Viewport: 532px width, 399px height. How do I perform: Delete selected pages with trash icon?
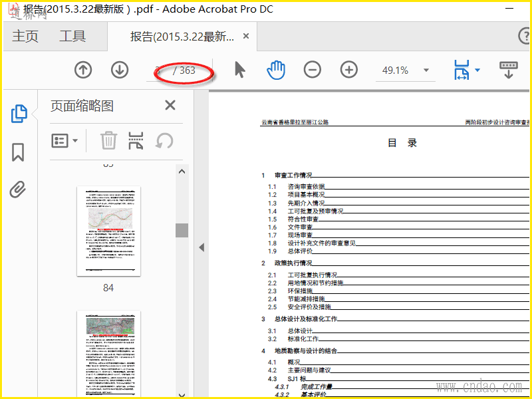coord(108,140)
